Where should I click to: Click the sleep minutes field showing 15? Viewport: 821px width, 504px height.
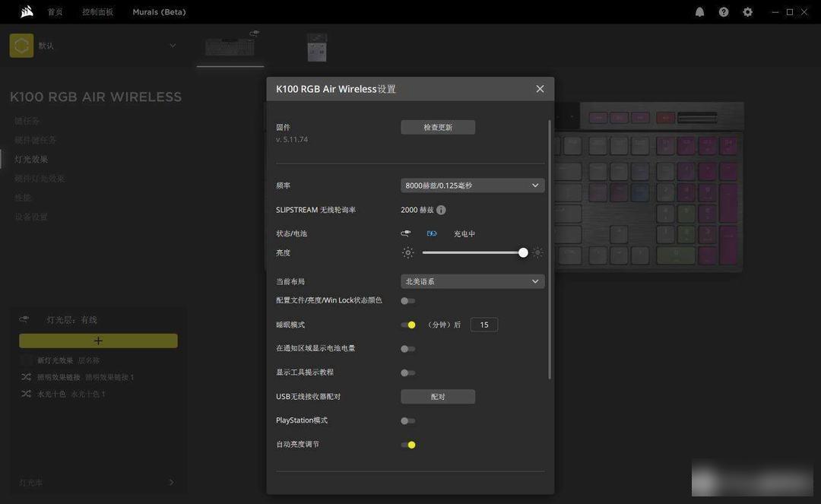pos(483,325)
